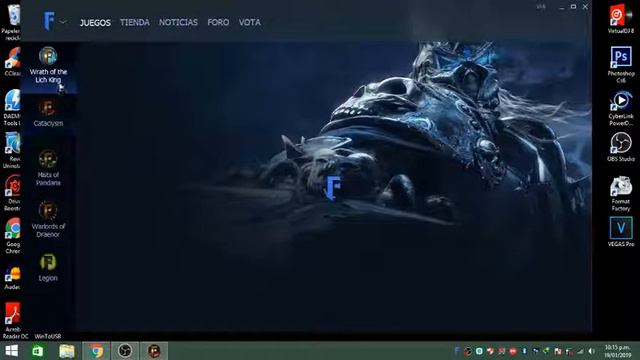
Task: Open the JUEGOS tab
Action: tap(95, 22)
